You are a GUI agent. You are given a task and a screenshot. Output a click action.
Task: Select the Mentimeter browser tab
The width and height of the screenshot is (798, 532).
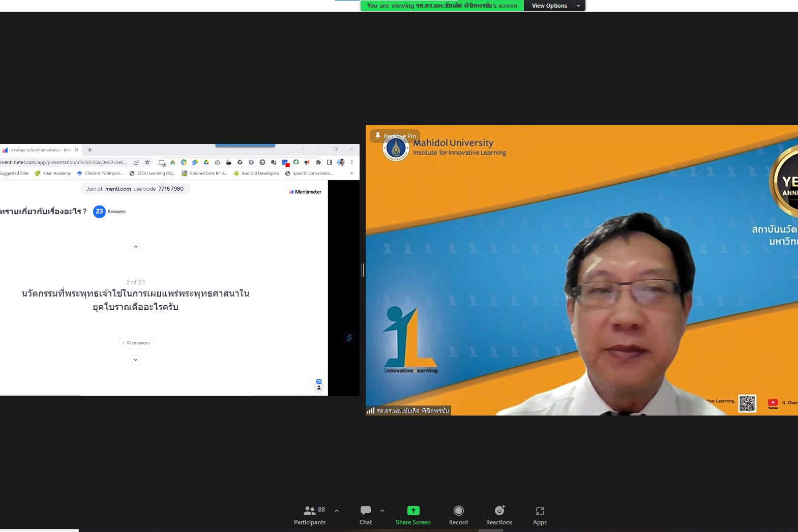[38, 150]
